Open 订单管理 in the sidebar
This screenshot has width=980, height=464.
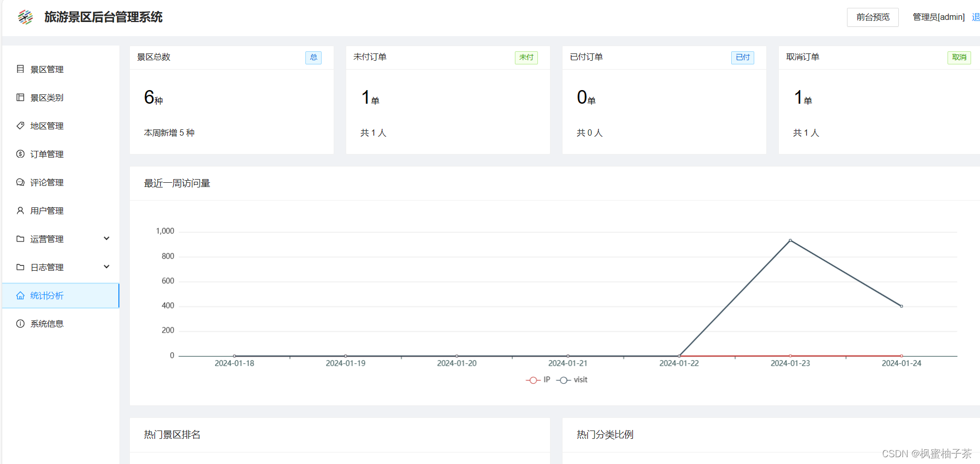click(61, 154)
